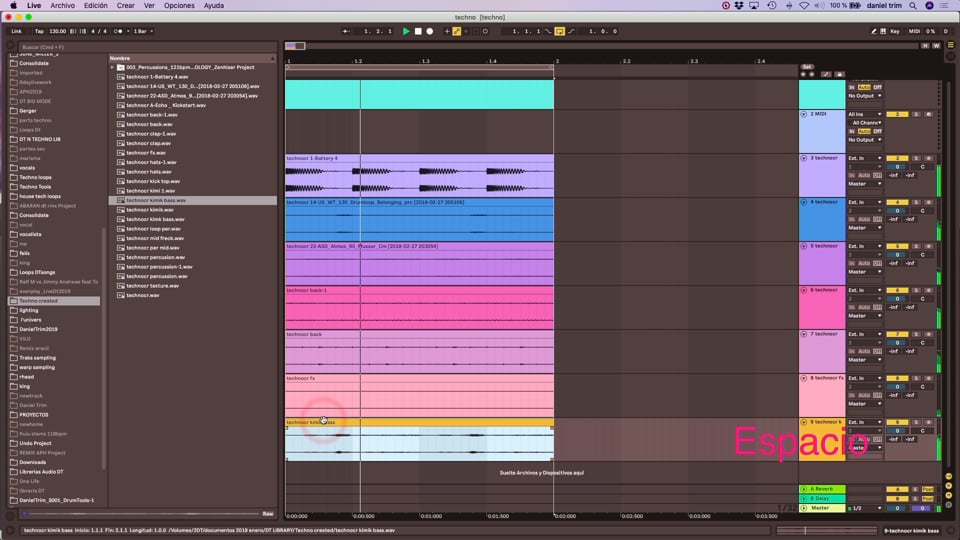Click the MIDI map mode button

click(914, 31)
